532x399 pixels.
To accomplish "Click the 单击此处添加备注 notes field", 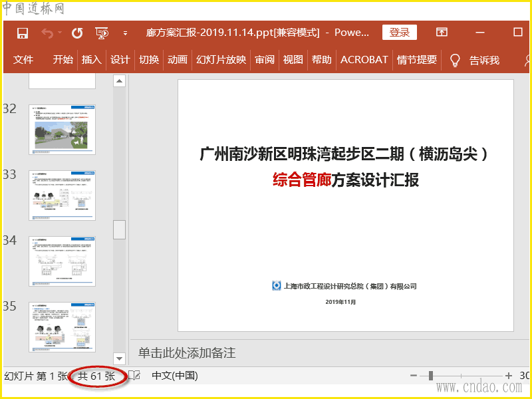I will point(187,352).
